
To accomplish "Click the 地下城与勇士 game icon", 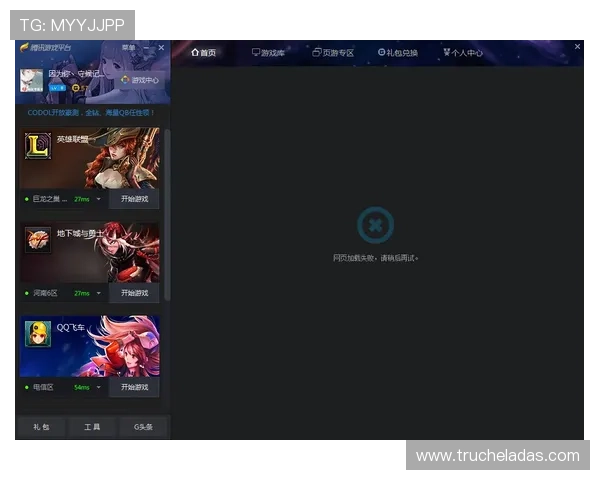I will 38,240.
